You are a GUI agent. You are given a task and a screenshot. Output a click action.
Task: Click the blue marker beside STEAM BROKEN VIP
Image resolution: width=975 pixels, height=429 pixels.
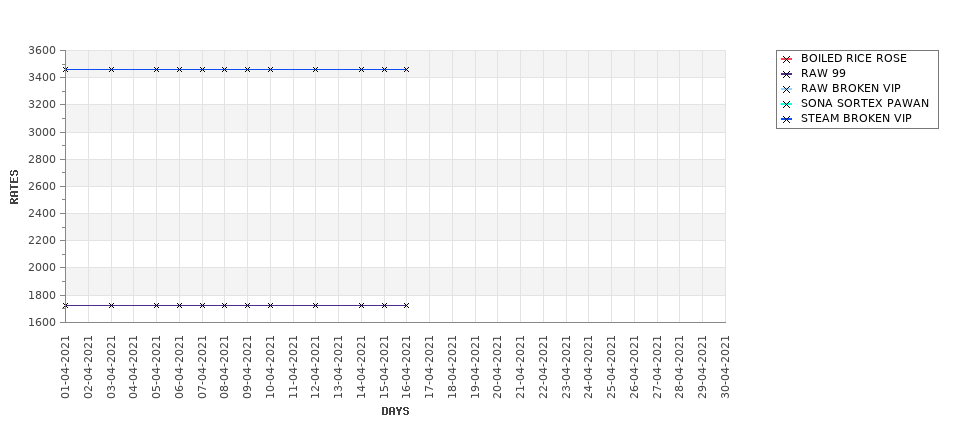[787, 119]
